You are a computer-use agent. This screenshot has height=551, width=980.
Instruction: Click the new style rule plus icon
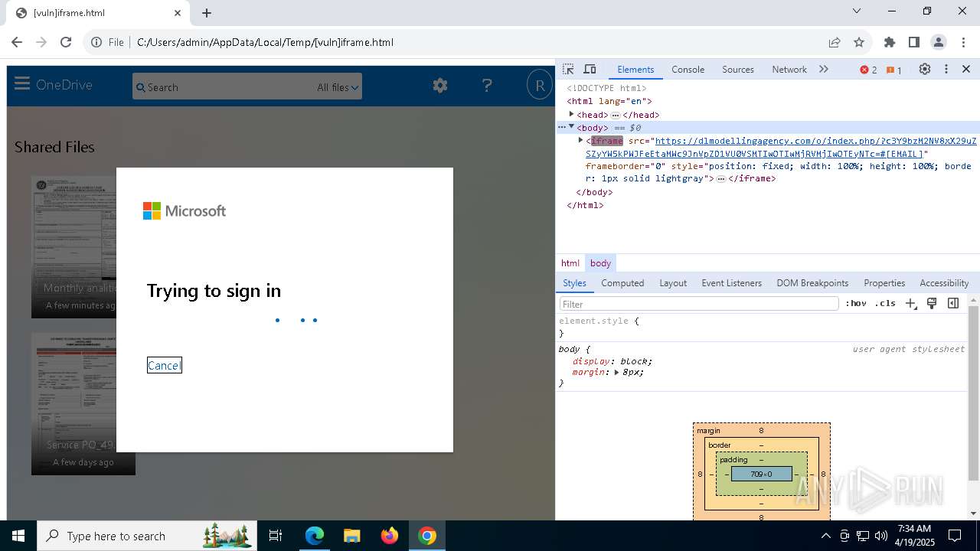pyautogui.click(x=911, y=303)
